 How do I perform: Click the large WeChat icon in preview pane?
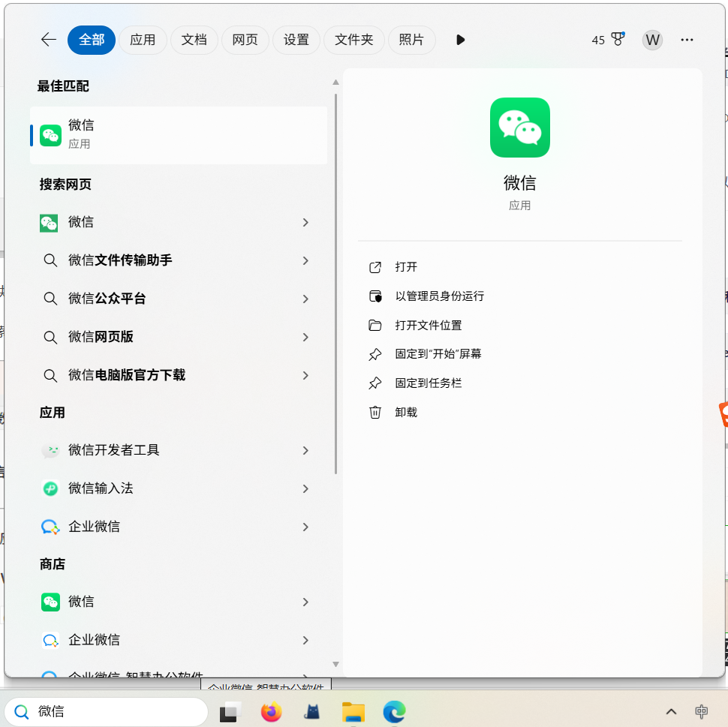520,128
